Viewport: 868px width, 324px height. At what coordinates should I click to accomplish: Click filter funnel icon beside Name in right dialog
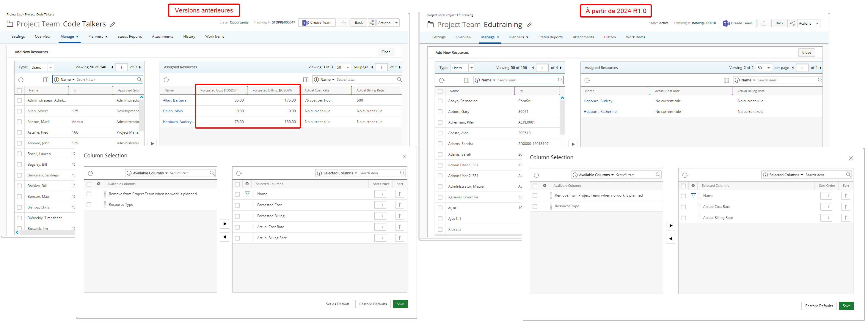click(x=693, y=196)
